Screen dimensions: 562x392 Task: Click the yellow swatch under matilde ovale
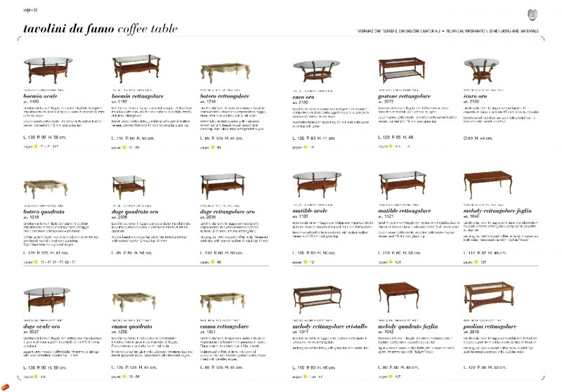[x=306, y=262]
